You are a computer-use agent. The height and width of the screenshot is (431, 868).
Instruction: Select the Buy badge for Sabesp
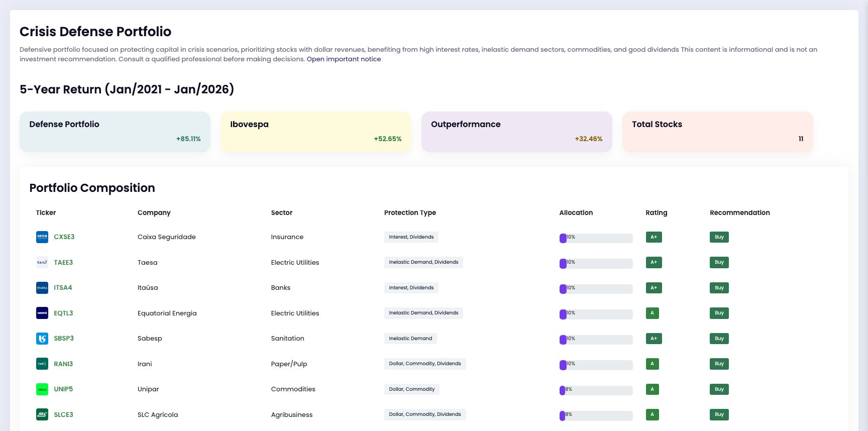tap(719, 339)
